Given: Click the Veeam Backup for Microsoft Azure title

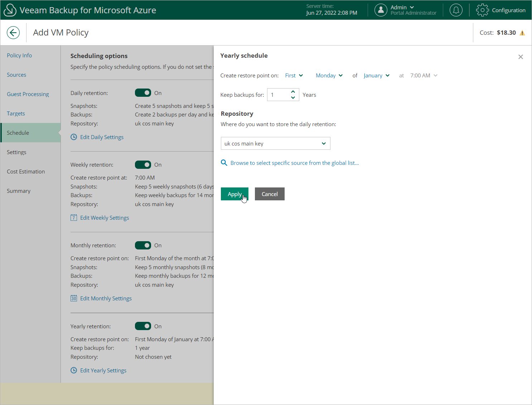Looking at the screenshot, I should [88, 10].
